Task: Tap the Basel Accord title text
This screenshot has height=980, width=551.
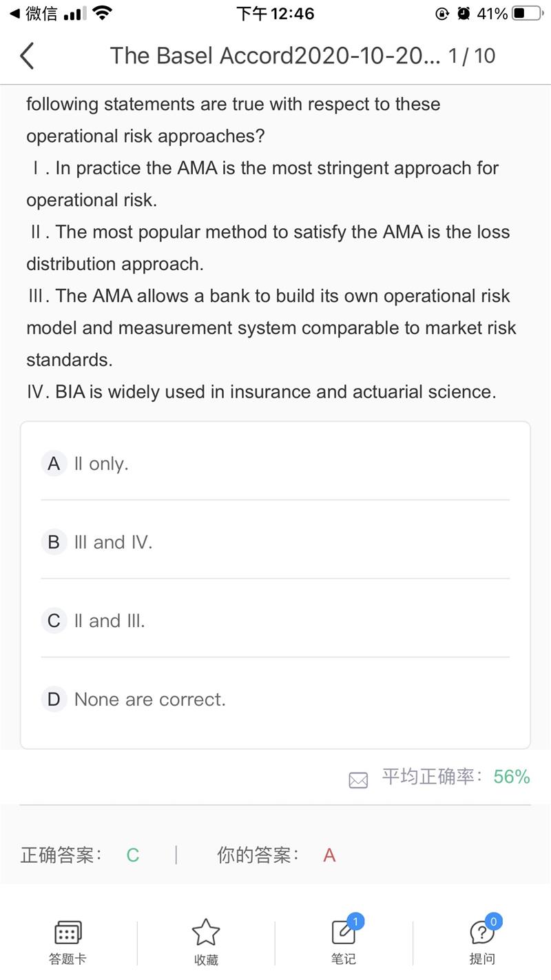Action: click(x=275, y=56)
